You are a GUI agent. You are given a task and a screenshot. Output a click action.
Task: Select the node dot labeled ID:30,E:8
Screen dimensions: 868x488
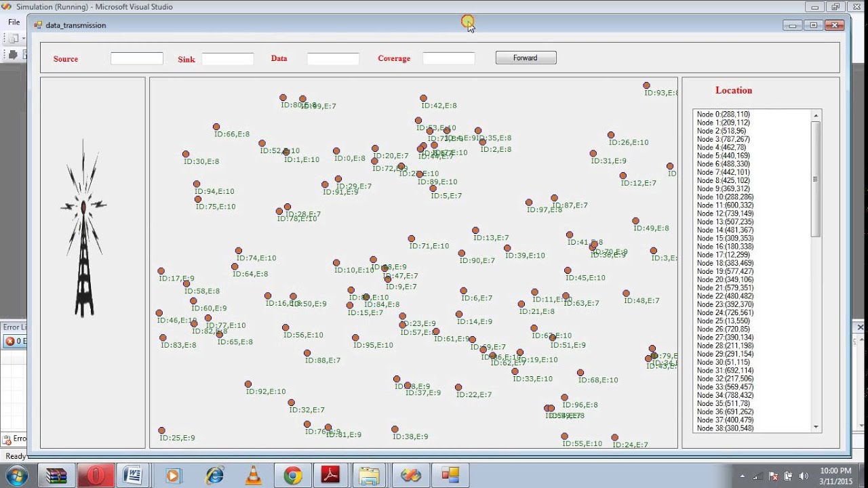point(186,154)
